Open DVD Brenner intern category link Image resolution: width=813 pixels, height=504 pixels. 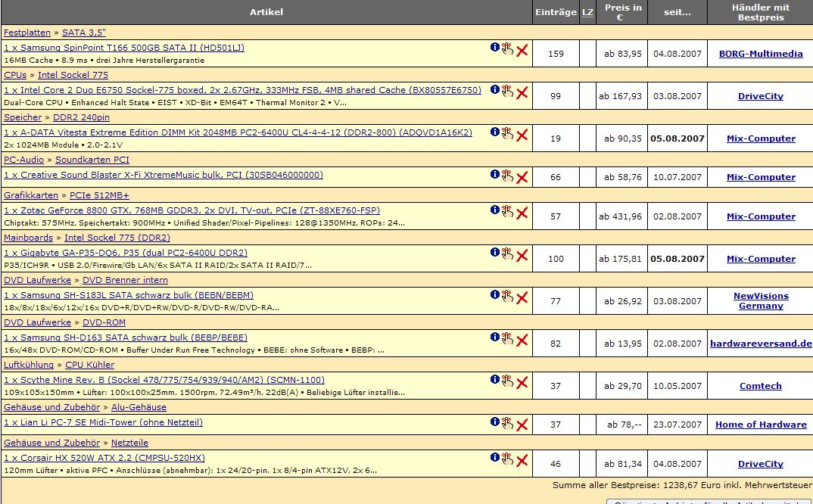[125, 281]
